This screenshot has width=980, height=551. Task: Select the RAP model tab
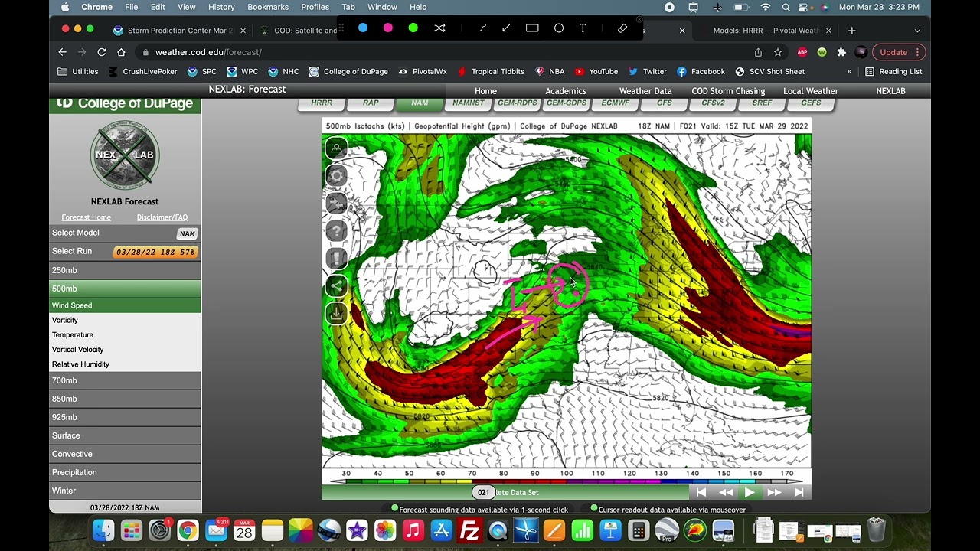click(x=371, y=103)
